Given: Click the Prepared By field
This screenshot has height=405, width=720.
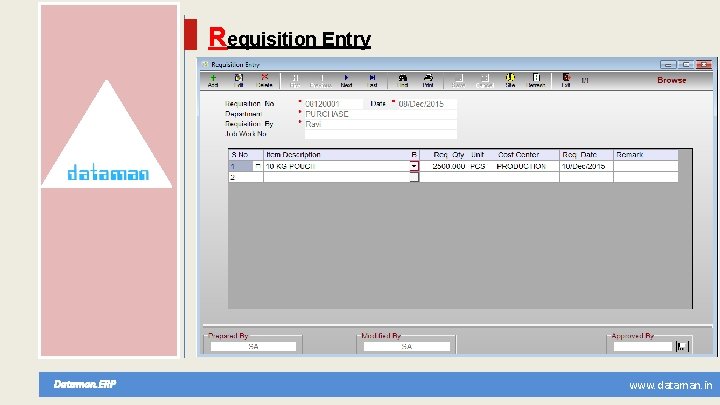Looking at the screenshot, I should pos(253,347).
